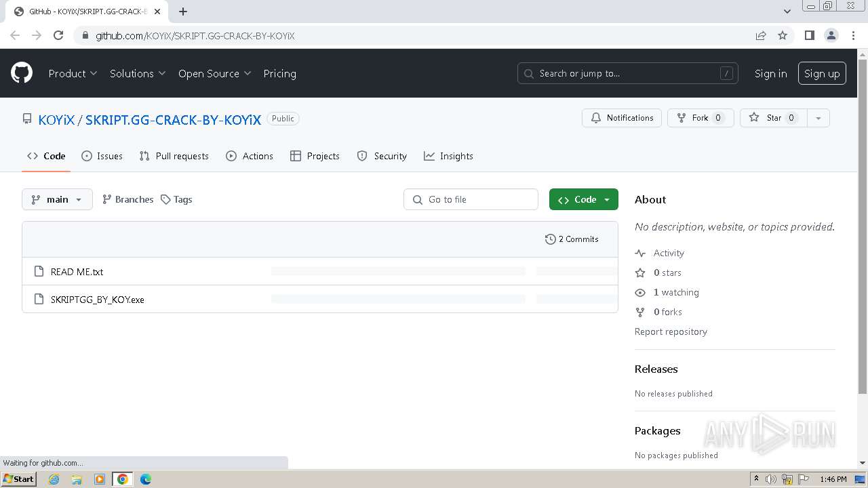Open Internet Explorer from taskbar

point(54,479)
